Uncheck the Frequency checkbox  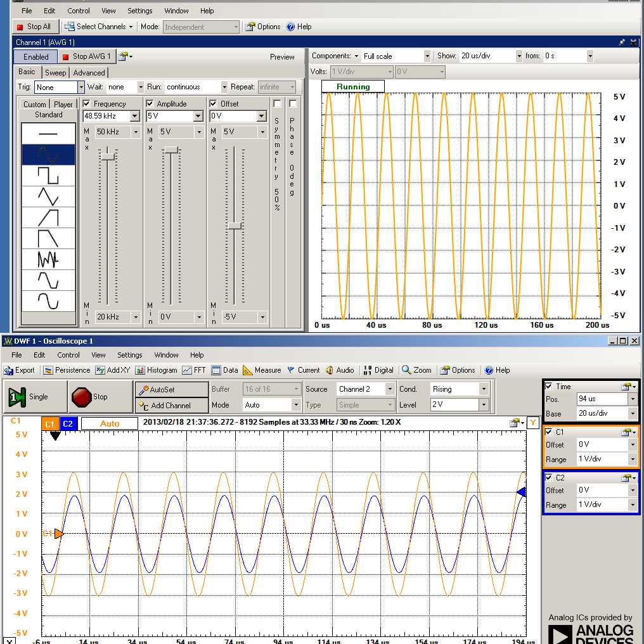(87, 103)
